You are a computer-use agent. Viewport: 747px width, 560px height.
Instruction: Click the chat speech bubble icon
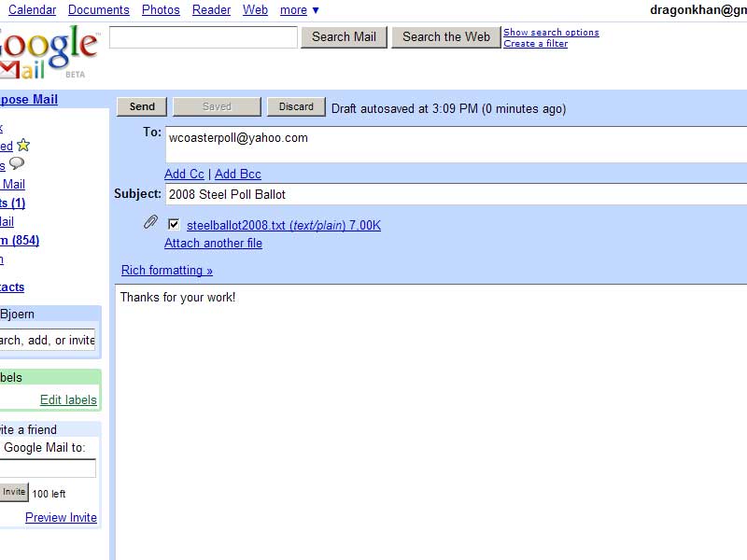pyautogui.click(x=17, y=164)
